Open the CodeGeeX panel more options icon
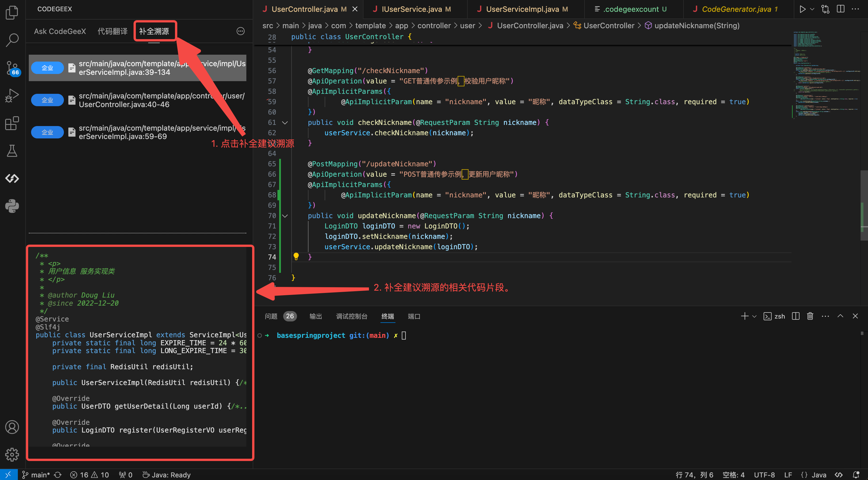This screenshot has width=868, height=480. [x=240, y=31]
